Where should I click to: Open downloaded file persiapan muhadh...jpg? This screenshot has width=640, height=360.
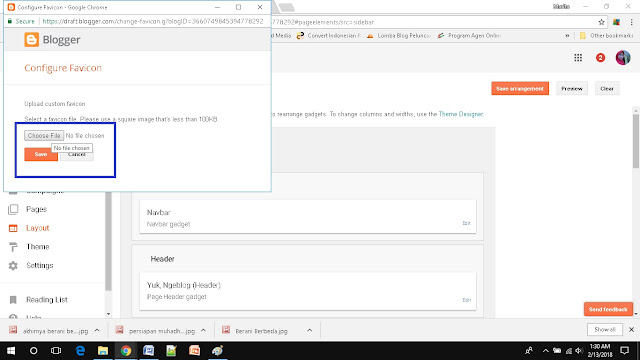[x=155, y=331]
